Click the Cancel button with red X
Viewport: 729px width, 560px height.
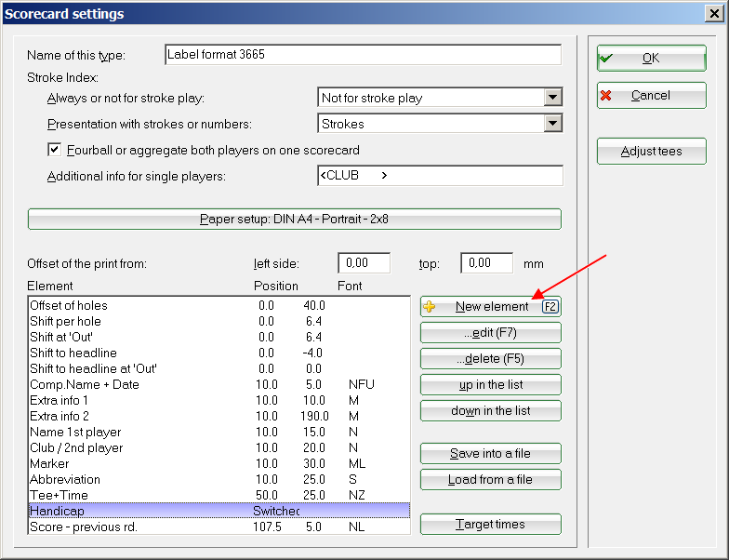pyautogui.click(x=651, y=96)
